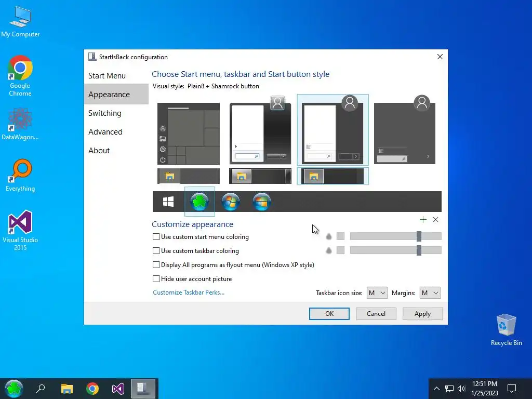
Task: Open taskbar search magnifier
Action: click(x=41, y=389)
